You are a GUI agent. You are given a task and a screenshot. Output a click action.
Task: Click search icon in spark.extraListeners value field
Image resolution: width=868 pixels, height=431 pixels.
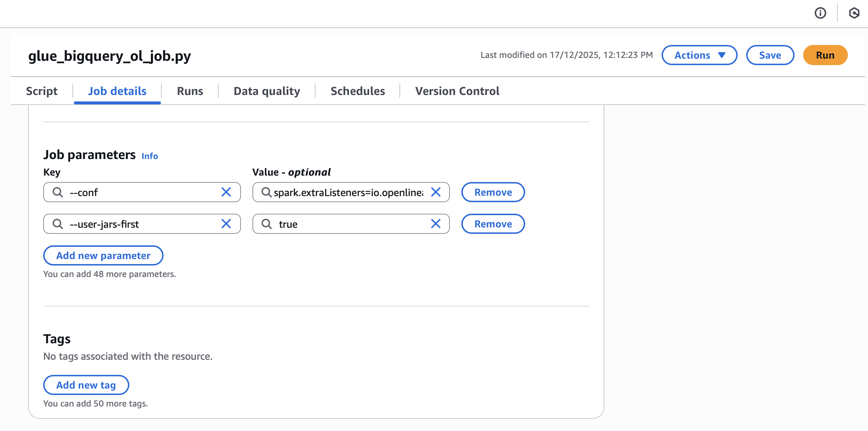267,192
